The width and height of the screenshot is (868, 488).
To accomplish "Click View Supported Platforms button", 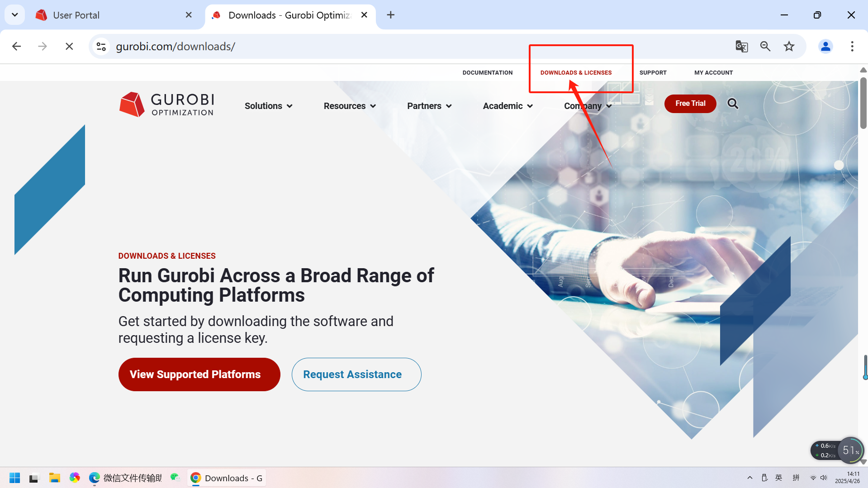I will [199, 374].
